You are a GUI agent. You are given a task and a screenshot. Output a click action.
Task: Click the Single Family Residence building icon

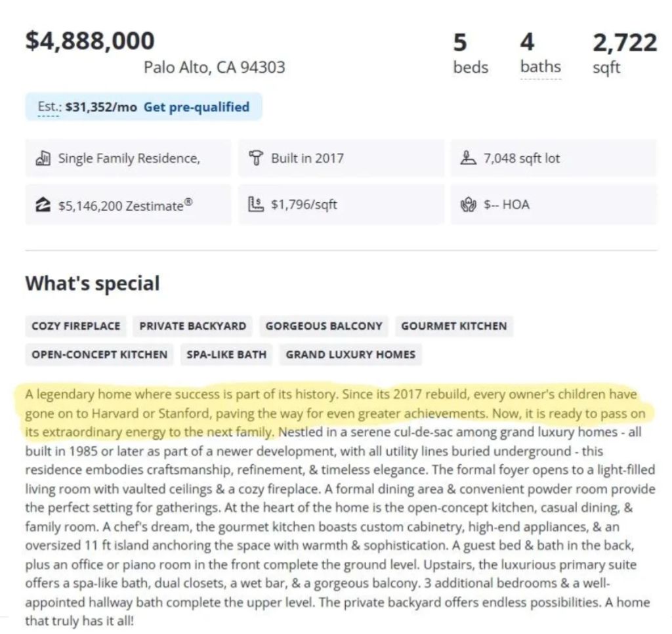click(43, 158)
